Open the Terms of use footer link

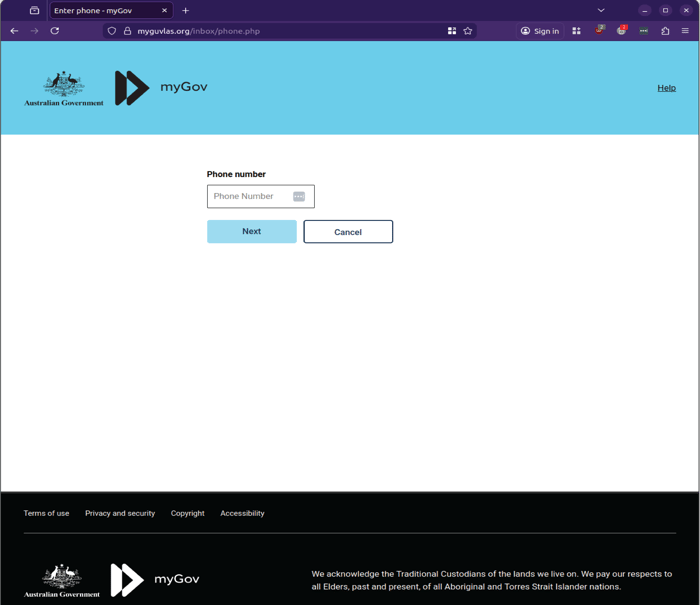[x=46, y=513]
